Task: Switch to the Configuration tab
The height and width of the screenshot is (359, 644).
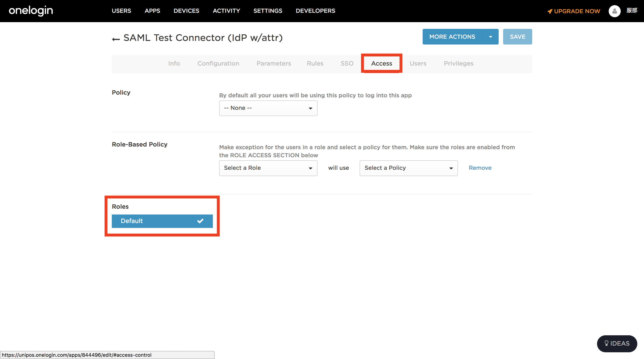Action: [218, 64]
